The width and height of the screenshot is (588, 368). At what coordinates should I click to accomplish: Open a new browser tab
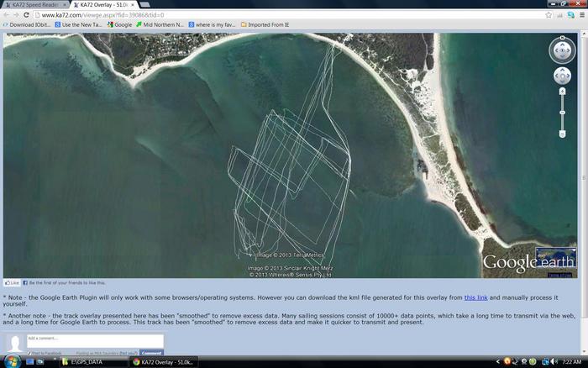point(144,5)
